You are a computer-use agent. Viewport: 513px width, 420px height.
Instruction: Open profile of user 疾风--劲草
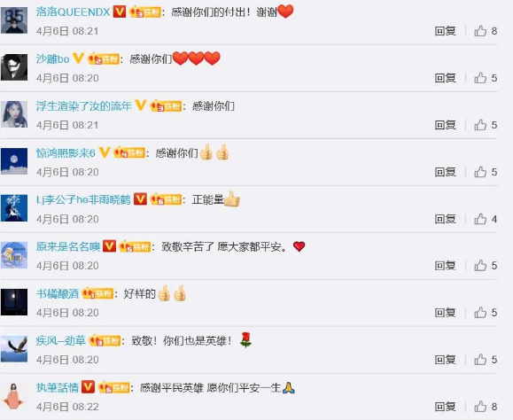[x=61, y=341]
